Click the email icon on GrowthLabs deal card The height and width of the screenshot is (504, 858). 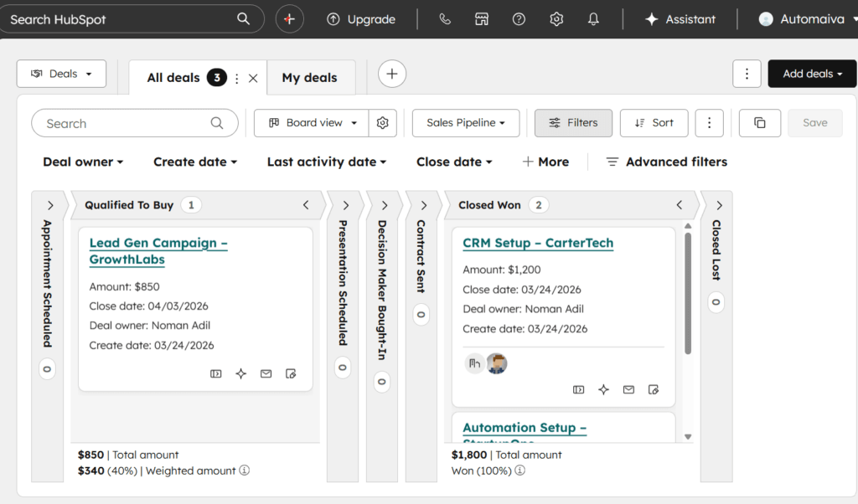[266, 374]
